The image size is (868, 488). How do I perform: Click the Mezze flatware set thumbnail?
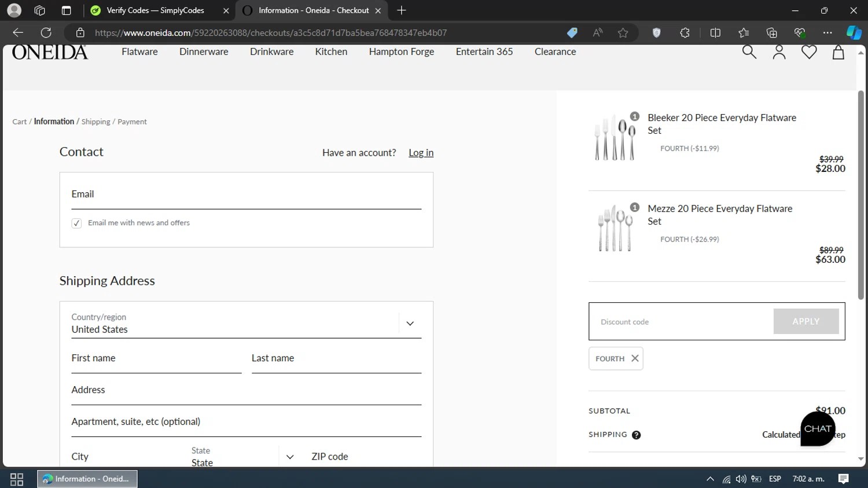tap(615, 228)
